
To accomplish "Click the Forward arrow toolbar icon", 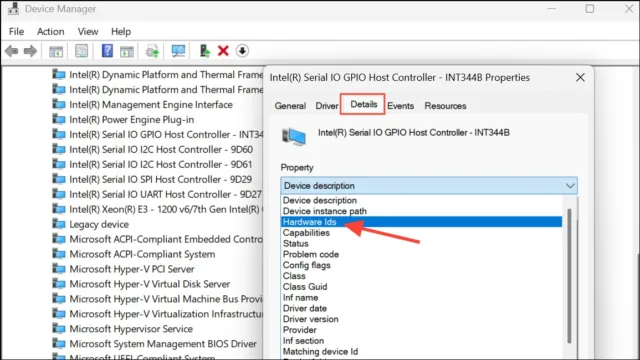I will [30, 51].
